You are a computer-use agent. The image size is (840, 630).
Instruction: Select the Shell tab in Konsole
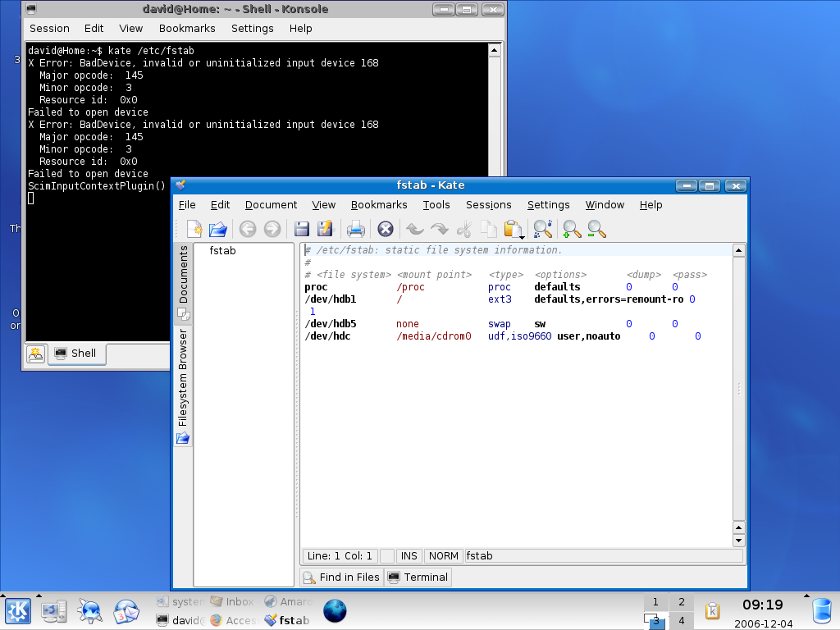point(77,354)
